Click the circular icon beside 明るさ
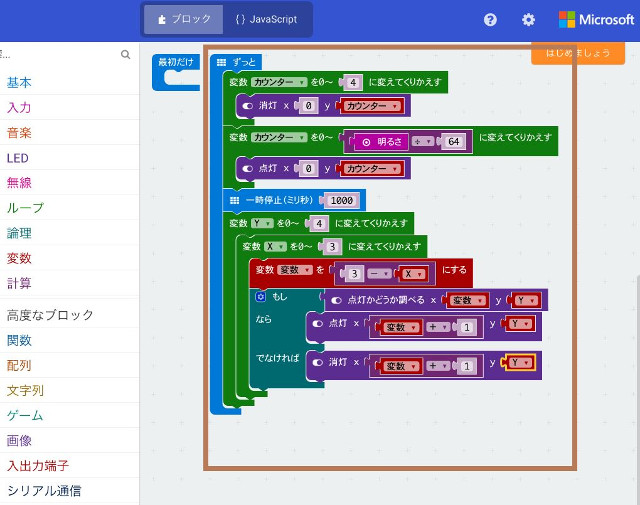Viewport: 640px width, 505px height. (x=366, y=142)
